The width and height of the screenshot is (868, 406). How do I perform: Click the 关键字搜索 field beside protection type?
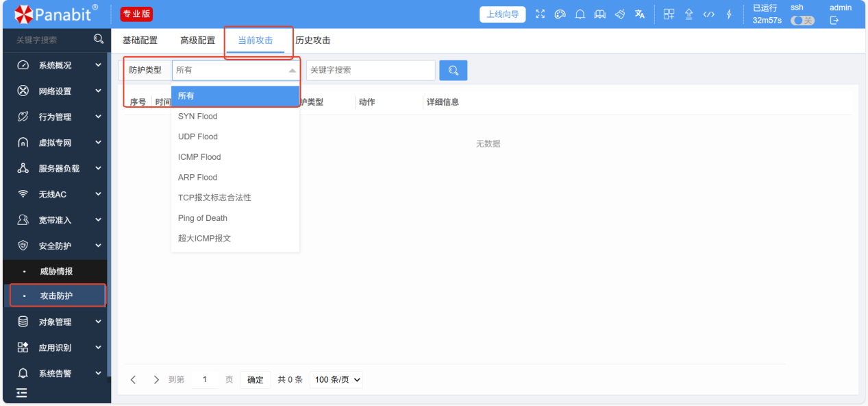click(x=370, y=70)
